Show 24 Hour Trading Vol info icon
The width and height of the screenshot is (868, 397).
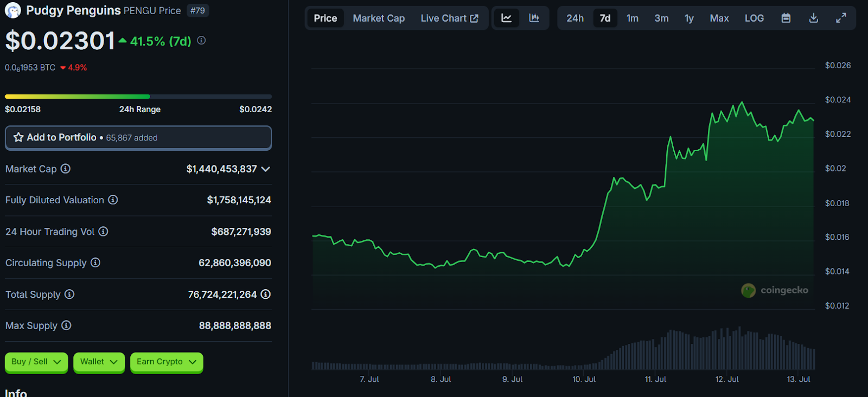(x=103, y=232)
